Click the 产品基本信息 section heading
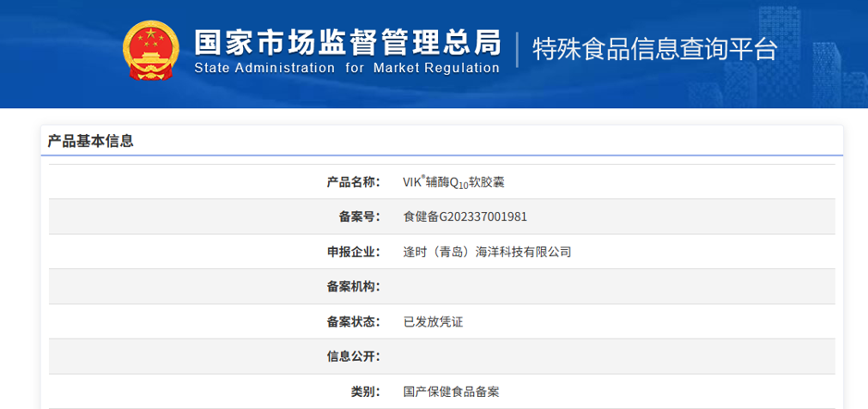 pos(91,142)
